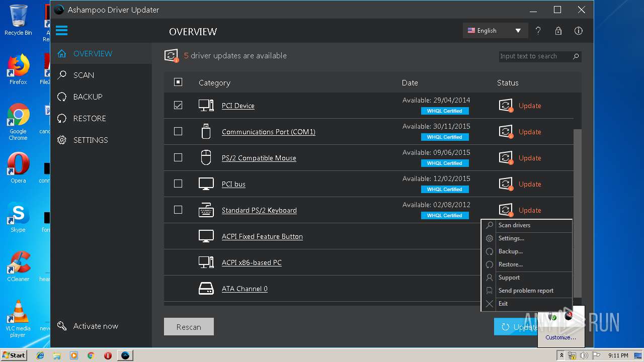Click the Communications Port USB icon
This screenshot has width=644, height=362.
[x=206, y=132]
